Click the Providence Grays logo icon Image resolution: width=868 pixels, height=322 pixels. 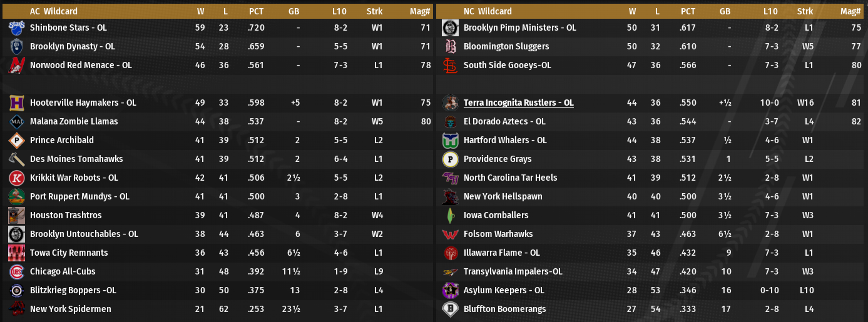point(450,159)
